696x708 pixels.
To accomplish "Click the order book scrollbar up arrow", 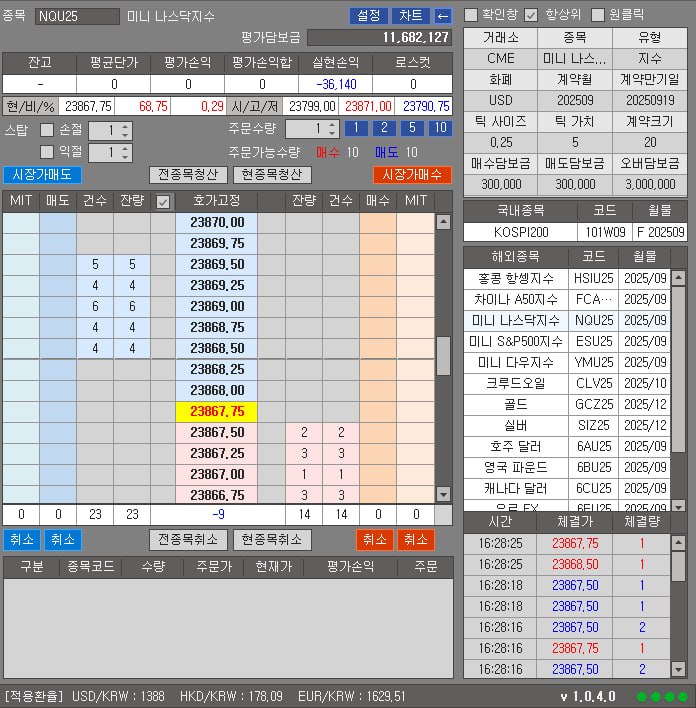I will tap(443, 221).
